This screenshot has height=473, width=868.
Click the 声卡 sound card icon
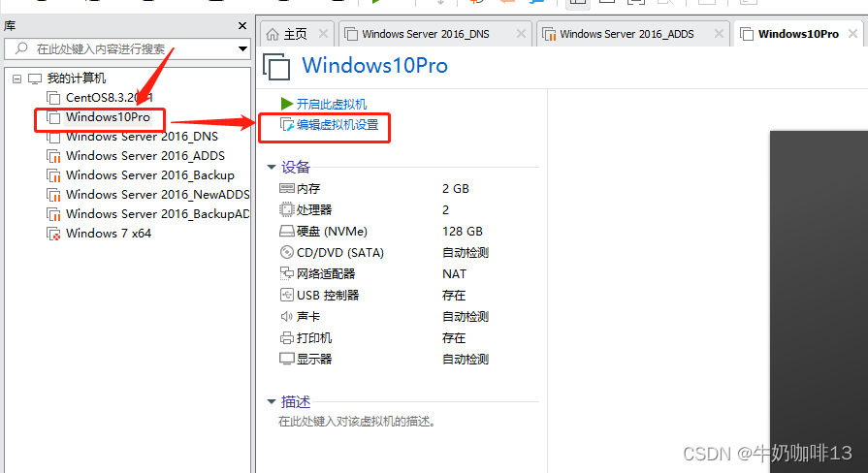click(x=287, y=316)
